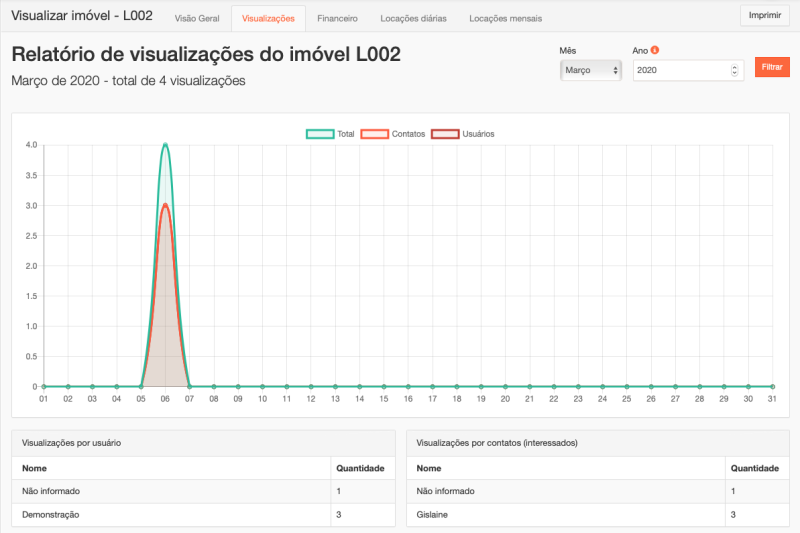Image resolution: width=800 pixels, height=533 pixels.
Task: Switch to the Visão Geral tab
Action: 196,18
